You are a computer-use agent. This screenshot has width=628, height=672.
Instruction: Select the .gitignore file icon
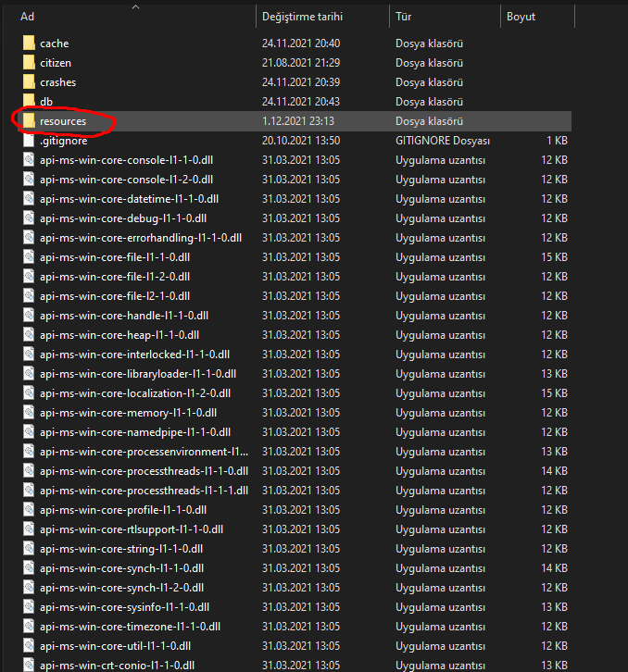[29, 140]
